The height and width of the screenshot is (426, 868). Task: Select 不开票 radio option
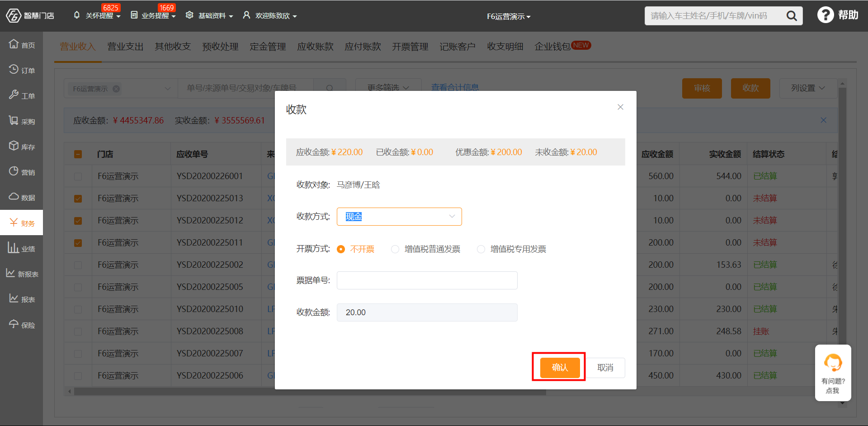click(341, 249)
